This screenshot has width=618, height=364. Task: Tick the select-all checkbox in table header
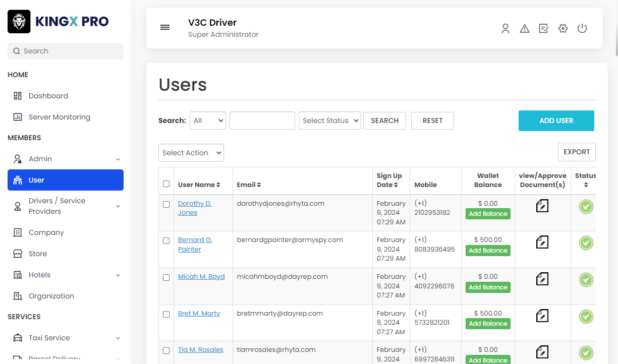point(166,184)
